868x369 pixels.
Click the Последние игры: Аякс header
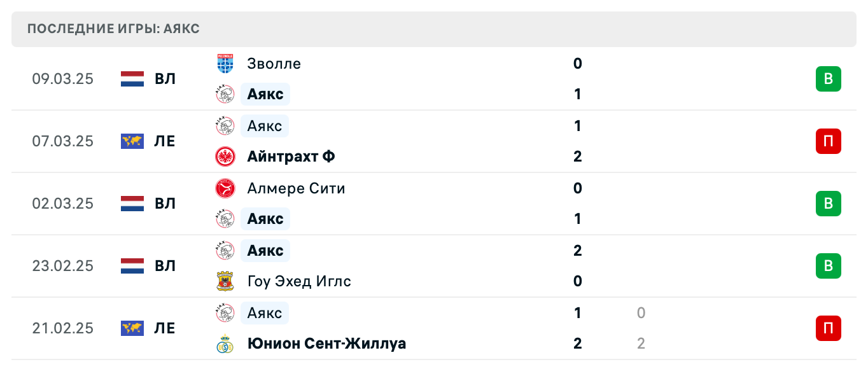[114, 29]
